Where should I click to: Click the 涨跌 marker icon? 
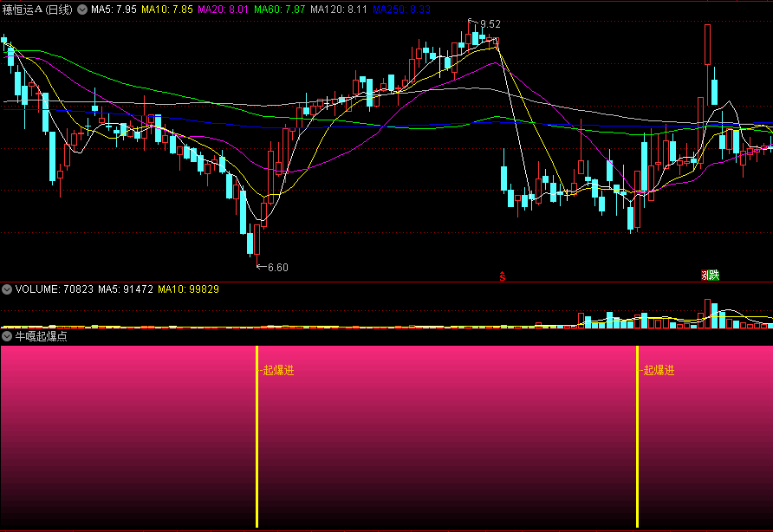click(x=711, y=276)
